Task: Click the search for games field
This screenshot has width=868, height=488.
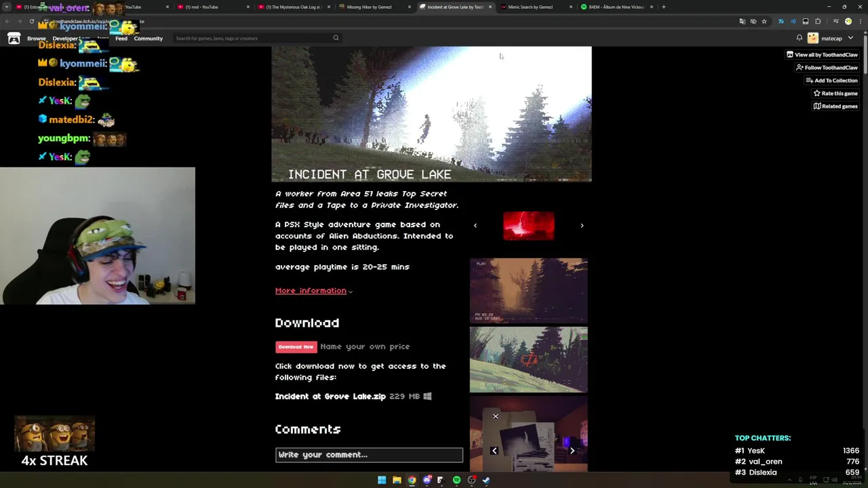Action: pos(256,38)
